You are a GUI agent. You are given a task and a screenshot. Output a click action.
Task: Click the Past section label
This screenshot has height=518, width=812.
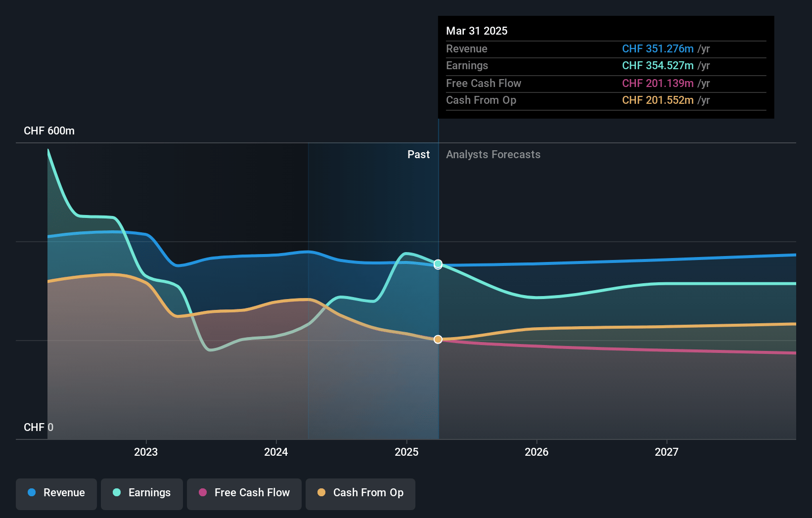pyautogui.click(x=418, y=154)
